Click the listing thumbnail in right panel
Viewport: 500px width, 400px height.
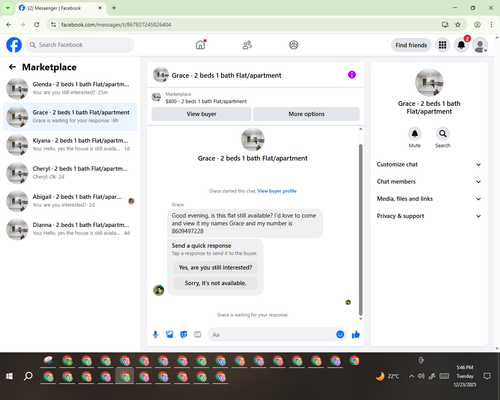[x=429, y=83]
